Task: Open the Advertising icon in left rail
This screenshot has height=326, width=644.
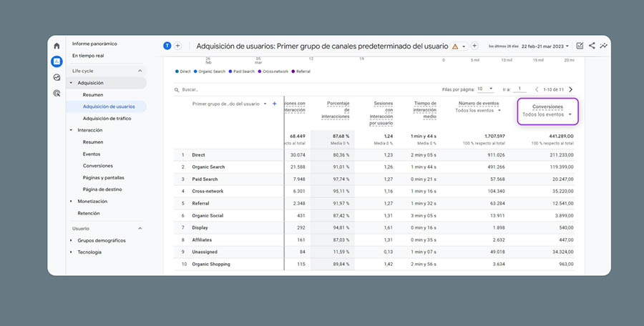Action: pos(57,93)
